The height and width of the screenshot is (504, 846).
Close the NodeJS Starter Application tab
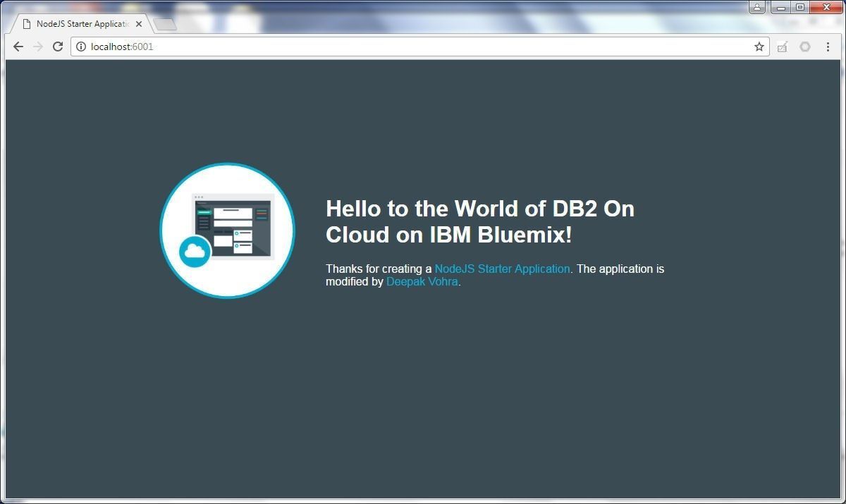tap(139, 24)
